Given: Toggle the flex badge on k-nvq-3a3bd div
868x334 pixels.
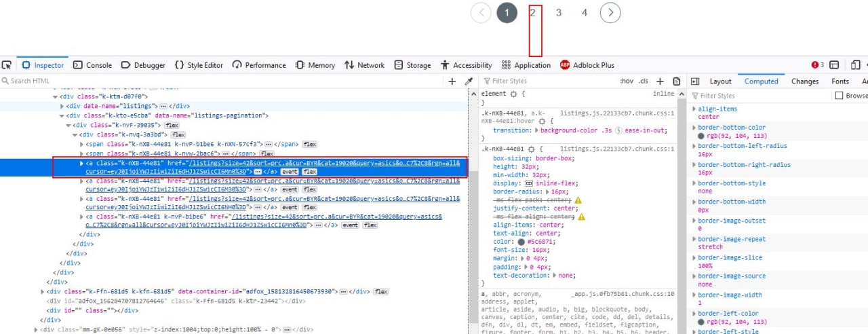Looking at the screenshot, I should pos(178,134).
